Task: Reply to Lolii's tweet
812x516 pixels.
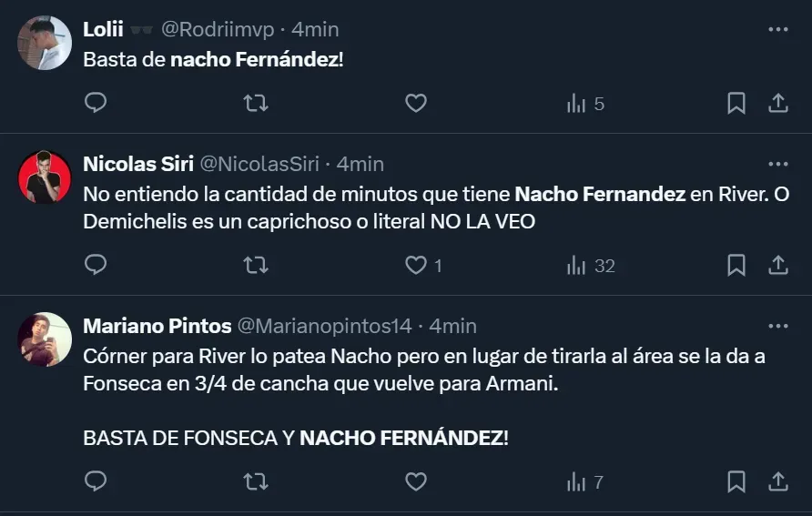Action: tap(96, 104)
